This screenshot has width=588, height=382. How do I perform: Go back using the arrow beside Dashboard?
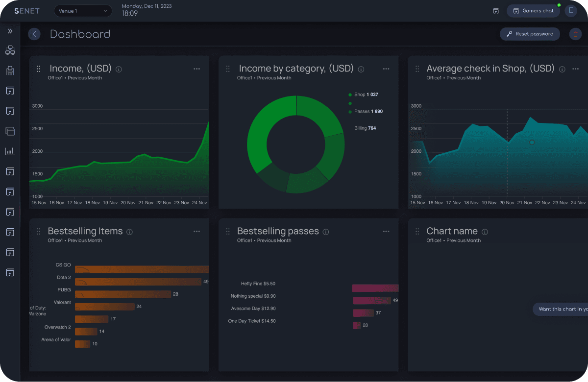(34, 34)
